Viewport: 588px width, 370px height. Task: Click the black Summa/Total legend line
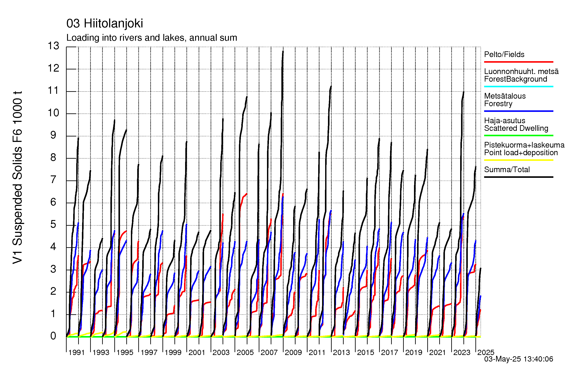[x=519, y=177]
